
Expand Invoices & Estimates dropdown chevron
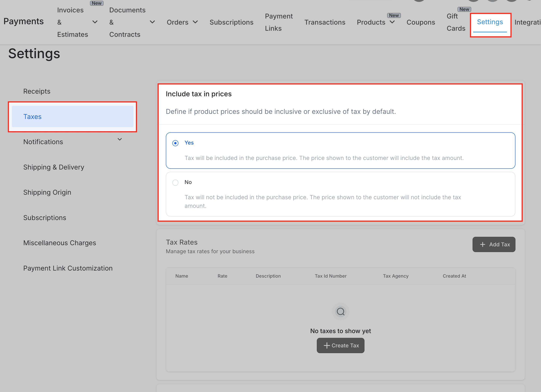coord(95,22)
